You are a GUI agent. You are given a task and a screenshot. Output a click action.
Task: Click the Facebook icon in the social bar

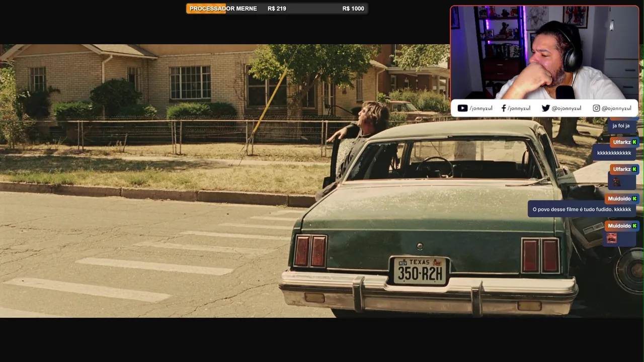click(x=504, y=108)
